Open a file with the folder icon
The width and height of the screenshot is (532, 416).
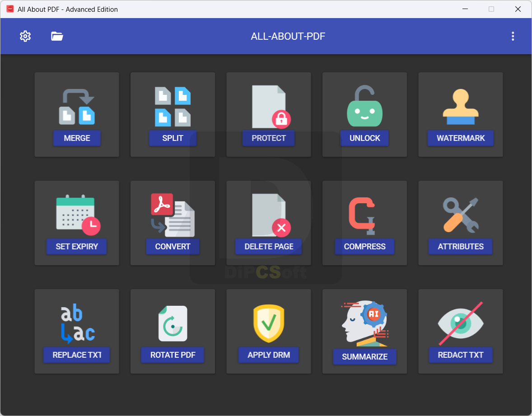57,36
